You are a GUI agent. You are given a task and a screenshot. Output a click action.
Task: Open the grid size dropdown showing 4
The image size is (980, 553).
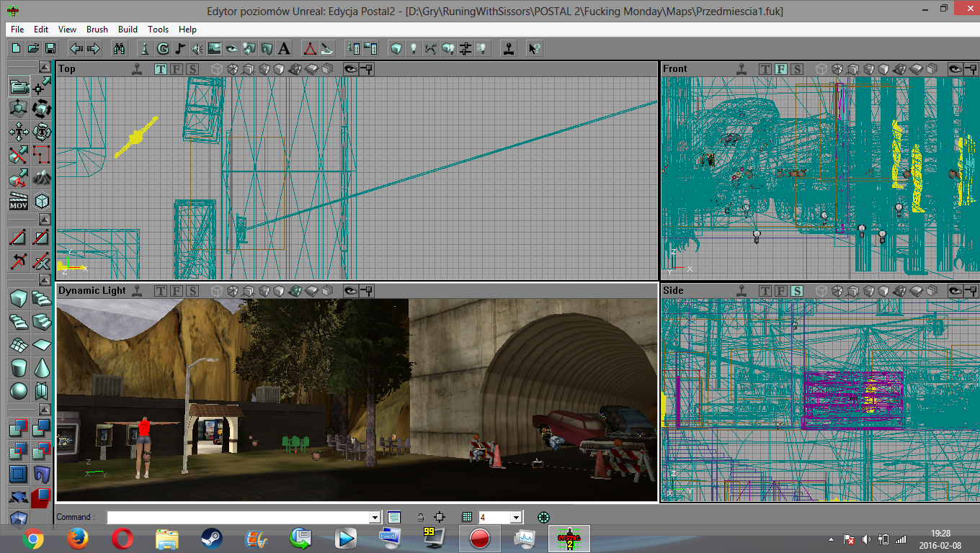(516, 517)
